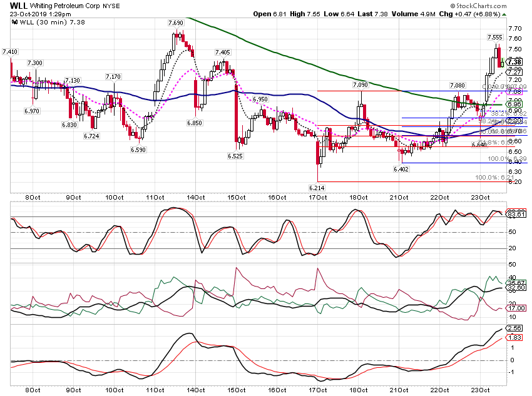This screenshot has width=532, height=396.
Task: Select the 6.830 low price label
Action: [69, 124]
